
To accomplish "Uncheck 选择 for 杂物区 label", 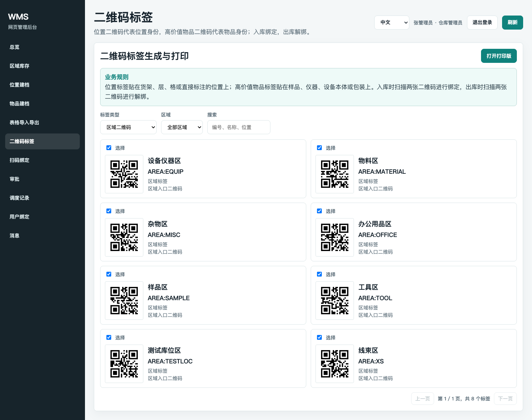I will point(109,211).
